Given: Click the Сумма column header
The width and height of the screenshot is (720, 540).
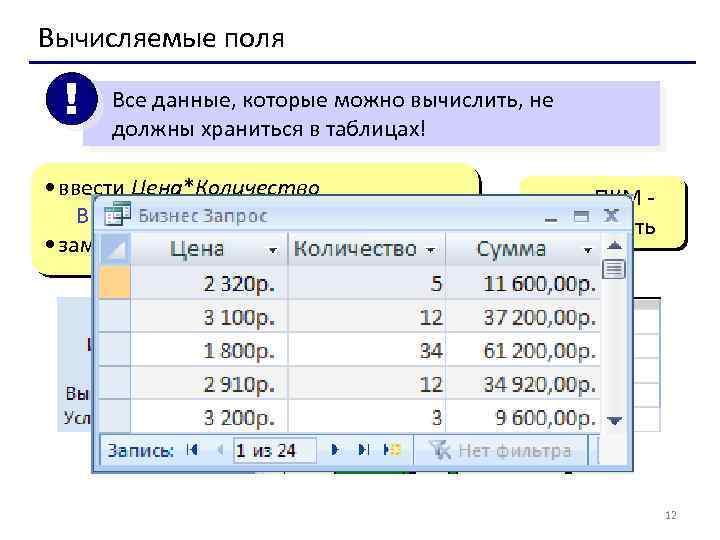Looking at the screenshot, I should [x=523, y=249].
